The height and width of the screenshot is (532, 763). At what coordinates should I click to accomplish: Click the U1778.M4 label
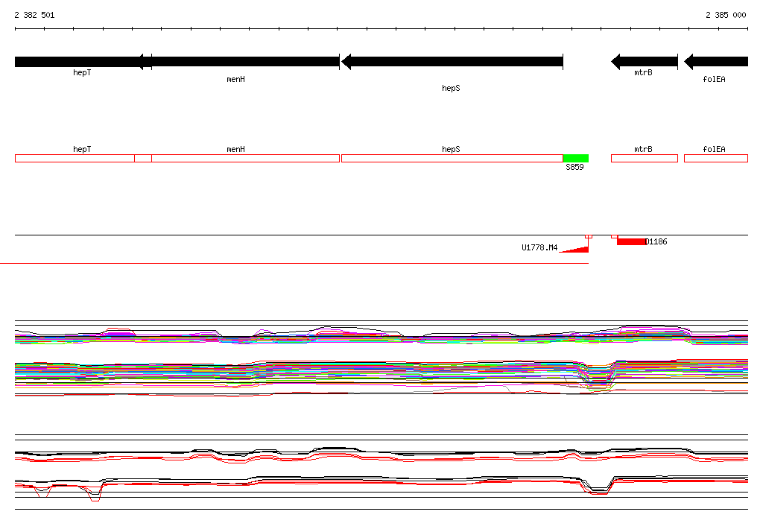[x=539, y=248]
